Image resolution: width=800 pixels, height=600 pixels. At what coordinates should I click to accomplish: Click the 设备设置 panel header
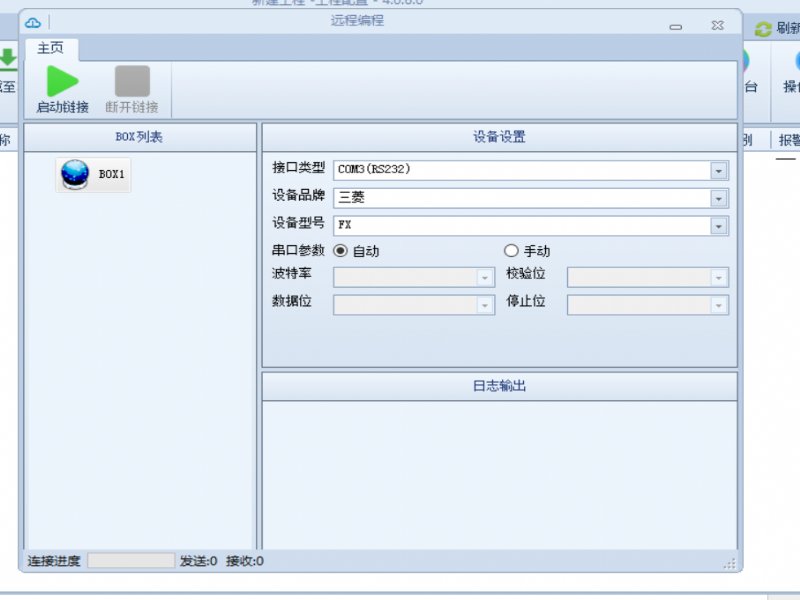(x=499, y=138)
